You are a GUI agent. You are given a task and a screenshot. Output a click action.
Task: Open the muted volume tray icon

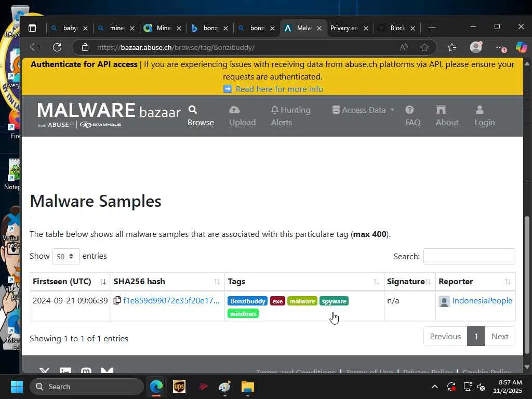click(481, 387)
